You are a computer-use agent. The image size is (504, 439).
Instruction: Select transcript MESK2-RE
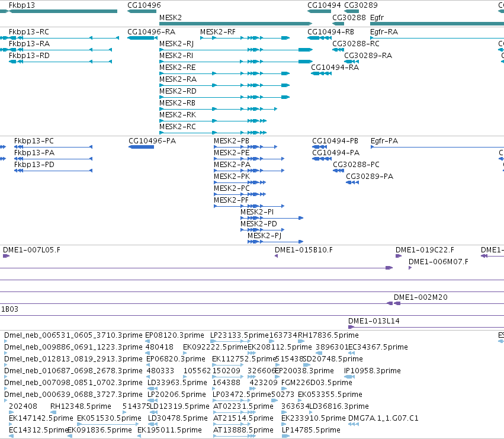[x=178, y=68]
